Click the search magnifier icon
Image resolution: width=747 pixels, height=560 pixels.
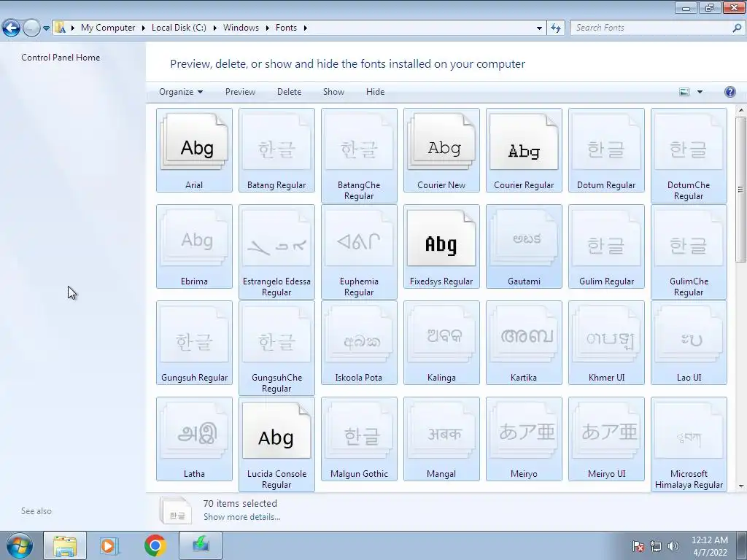tap(737, 28)
